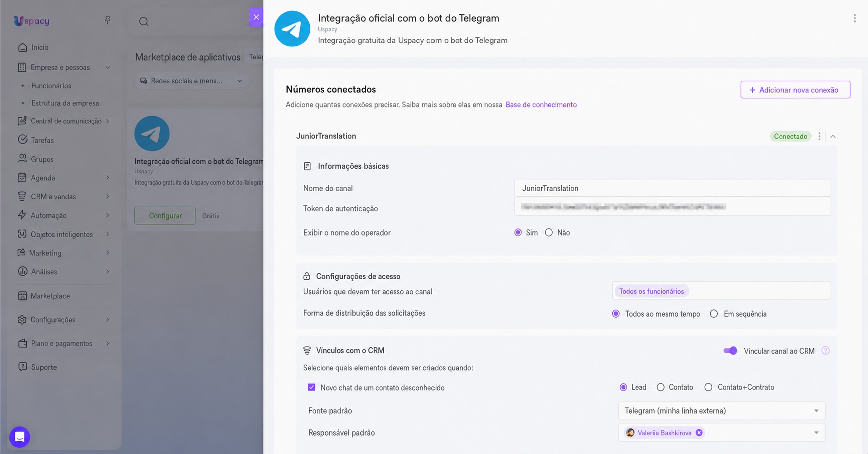Expand the Agenda sidebar menu
868x454 pixels.
(108, 178)
